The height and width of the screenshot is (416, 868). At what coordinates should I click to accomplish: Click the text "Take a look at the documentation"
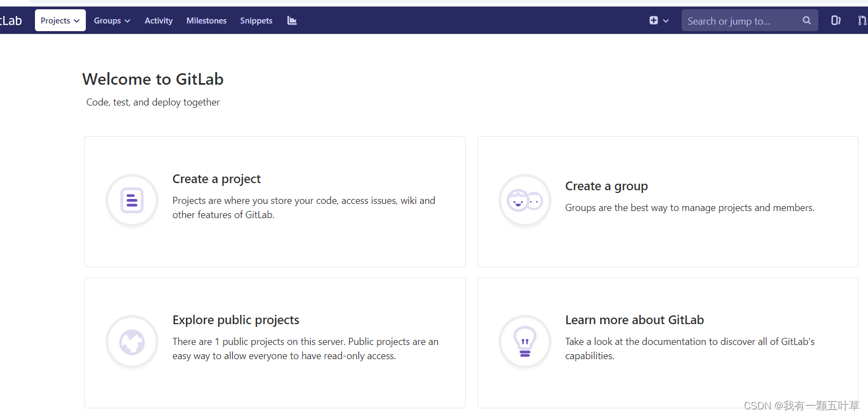[x=636, y=342]
